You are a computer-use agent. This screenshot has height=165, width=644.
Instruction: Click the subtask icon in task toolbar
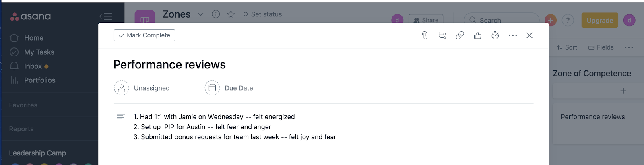point(442,35)
